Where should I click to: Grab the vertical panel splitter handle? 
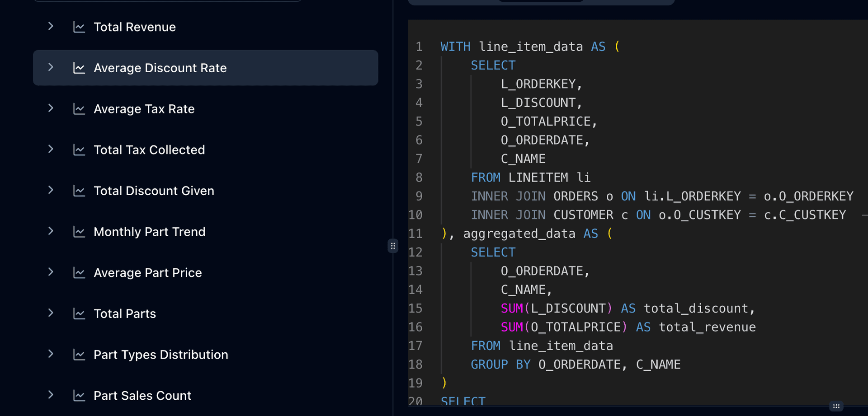tap(393, 246)
